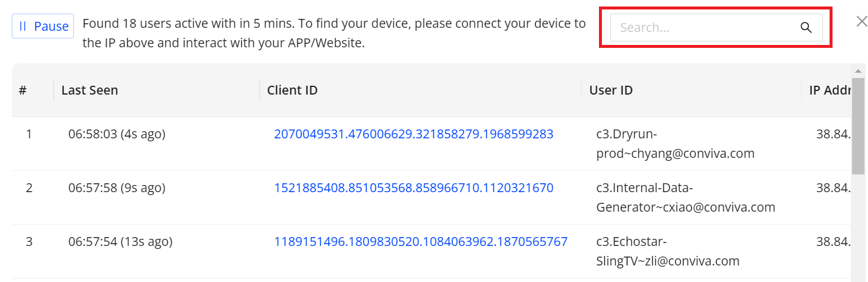This screenshot has width=868, height=282.
Task: Select row 2 last seen 06:57:58
Action: 116,188
